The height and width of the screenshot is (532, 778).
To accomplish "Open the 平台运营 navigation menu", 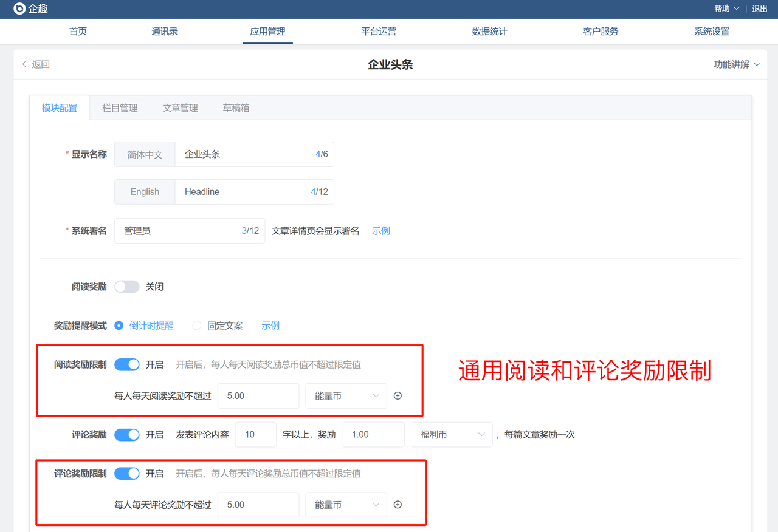I will pyautogui.click(x=379, y=32).
